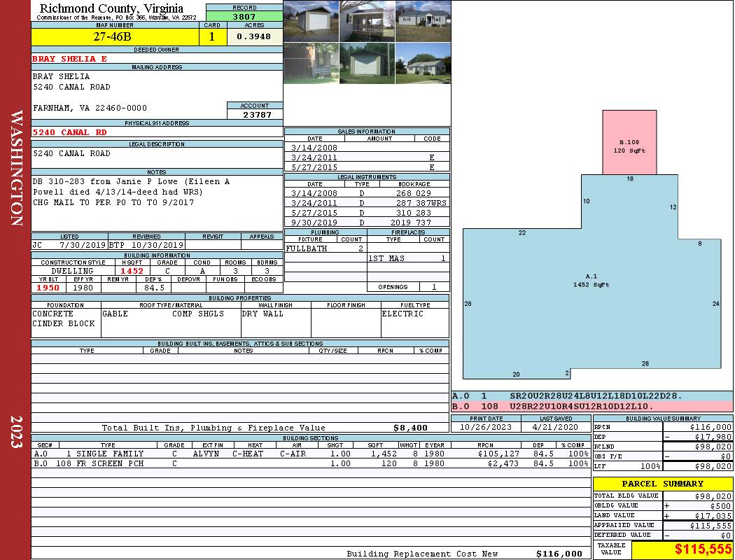Click the COMP SHGLS roof material

[198, 314]
